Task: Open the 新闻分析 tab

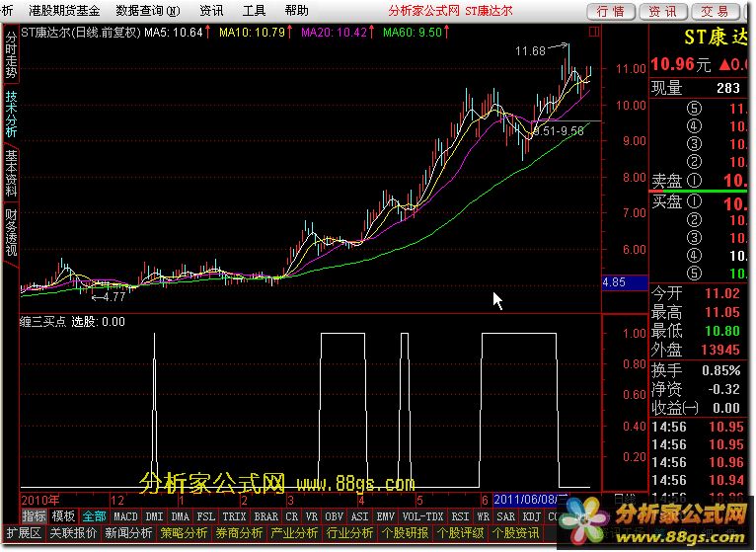Action: (x=128, y=532)
